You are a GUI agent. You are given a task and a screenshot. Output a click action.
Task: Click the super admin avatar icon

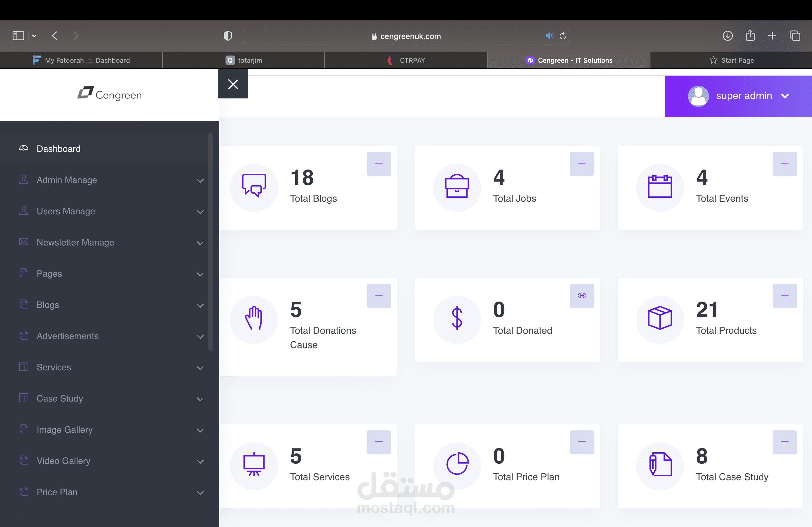click(698, 96)
